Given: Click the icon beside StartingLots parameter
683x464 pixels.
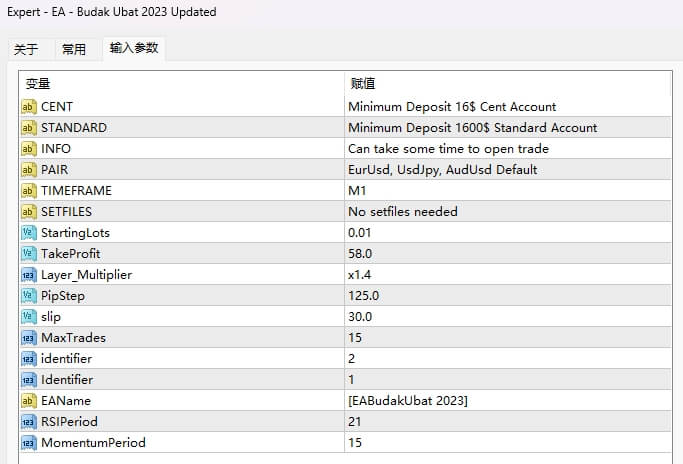Looking at the screenshot, I should (x=28, y=233).
